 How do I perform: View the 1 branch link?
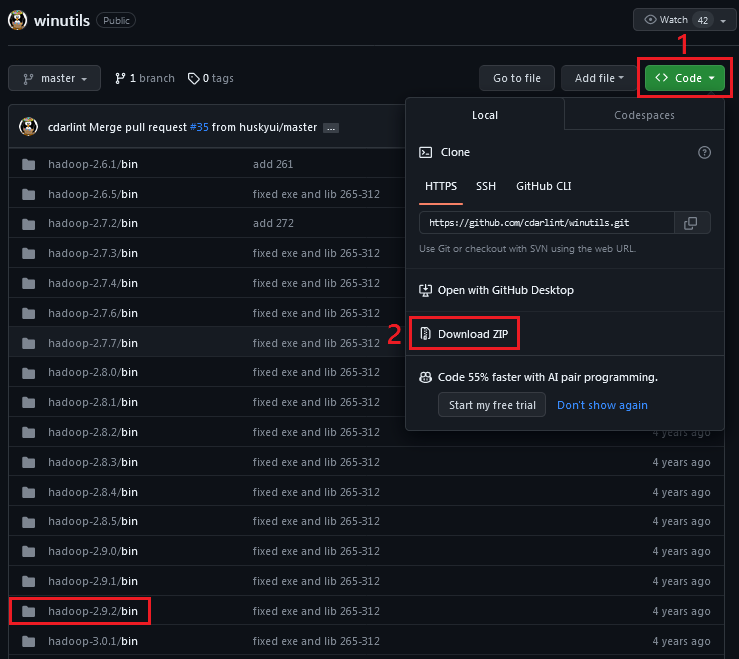(145, 78)
